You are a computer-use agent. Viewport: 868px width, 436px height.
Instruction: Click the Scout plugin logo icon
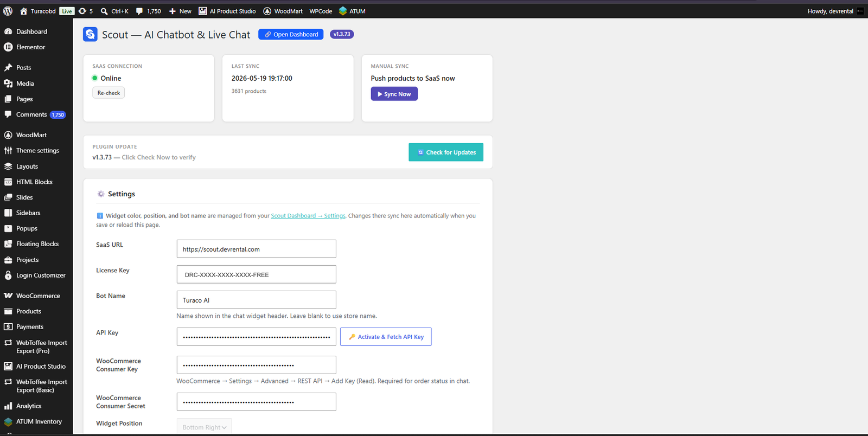[90, 34]
